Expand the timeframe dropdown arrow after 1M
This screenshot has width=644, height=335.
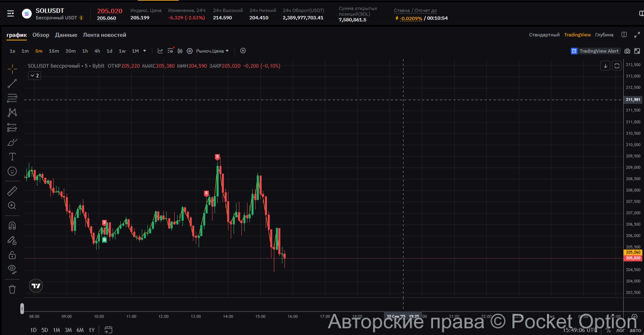[x=145, y=51]
